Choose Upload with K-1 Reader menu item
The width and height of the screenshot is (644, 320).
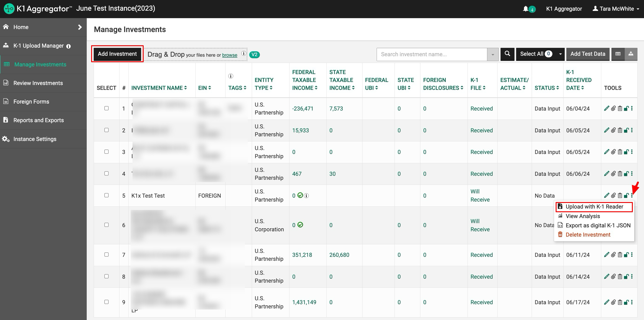[594, 207]
